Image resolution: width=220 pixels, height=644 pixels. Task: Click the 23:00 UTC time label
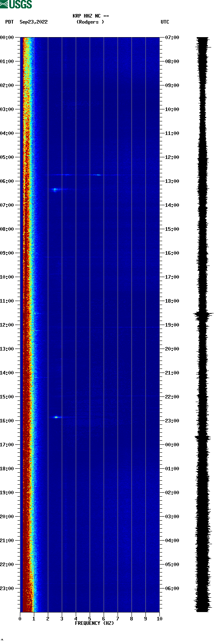pos(172,421)
